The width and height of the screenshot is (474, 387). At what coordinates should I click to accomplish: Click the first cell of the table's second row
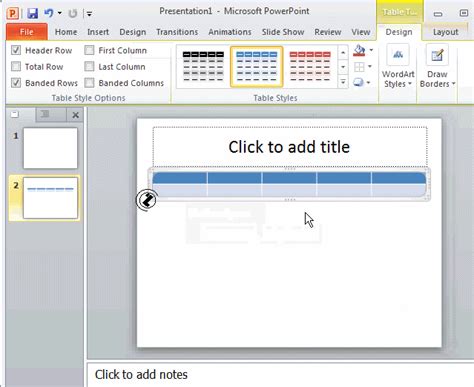[x=180, y=190]
